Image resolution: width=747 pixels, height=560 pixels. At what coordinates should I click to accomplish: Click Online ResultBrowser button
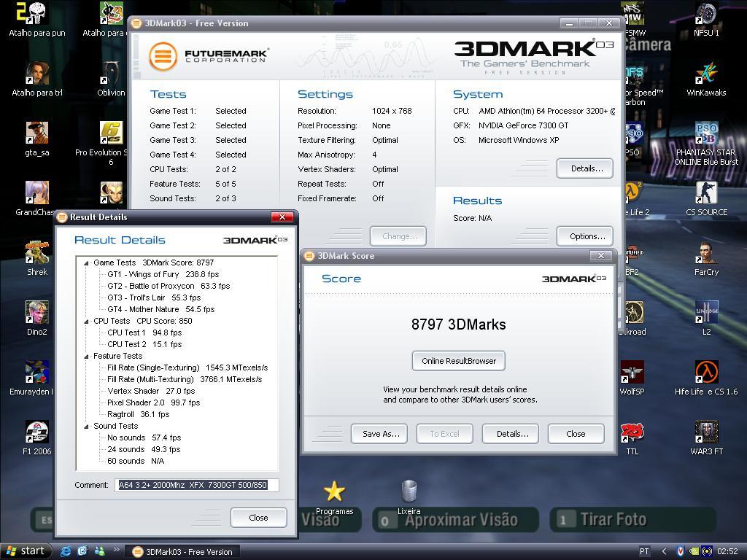pos(459,361)
